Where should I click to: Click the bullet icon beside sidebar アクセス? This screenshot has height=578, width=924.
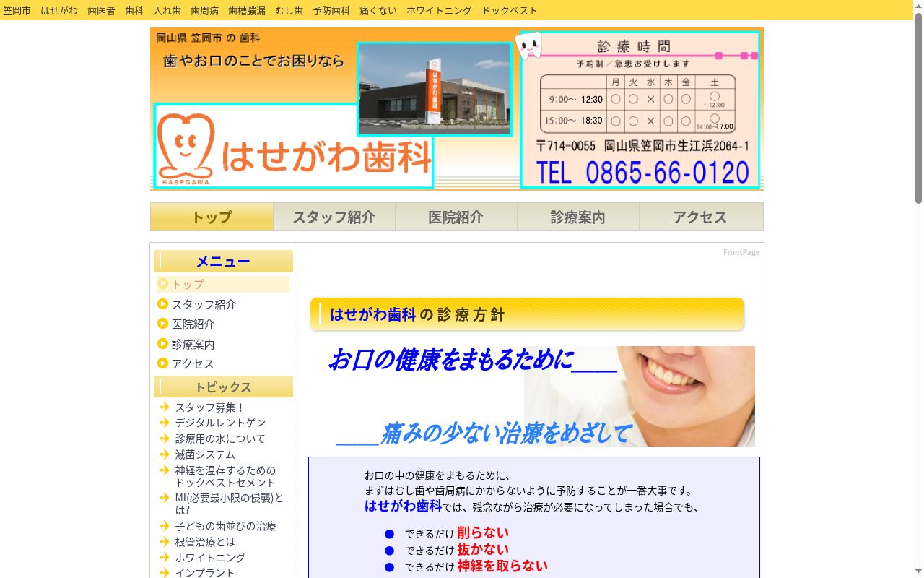[163, 363]
